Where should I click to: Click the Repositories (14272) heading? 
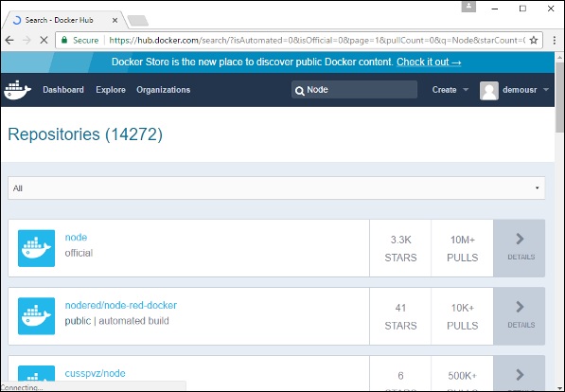(x=85, y=134)
